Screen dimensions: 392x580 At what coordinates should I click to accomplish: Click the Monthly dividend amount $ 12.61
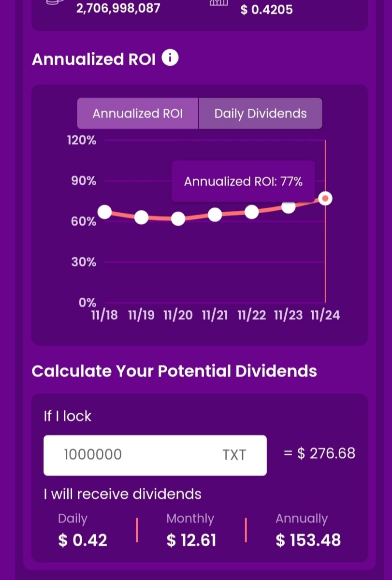(191, 540)
